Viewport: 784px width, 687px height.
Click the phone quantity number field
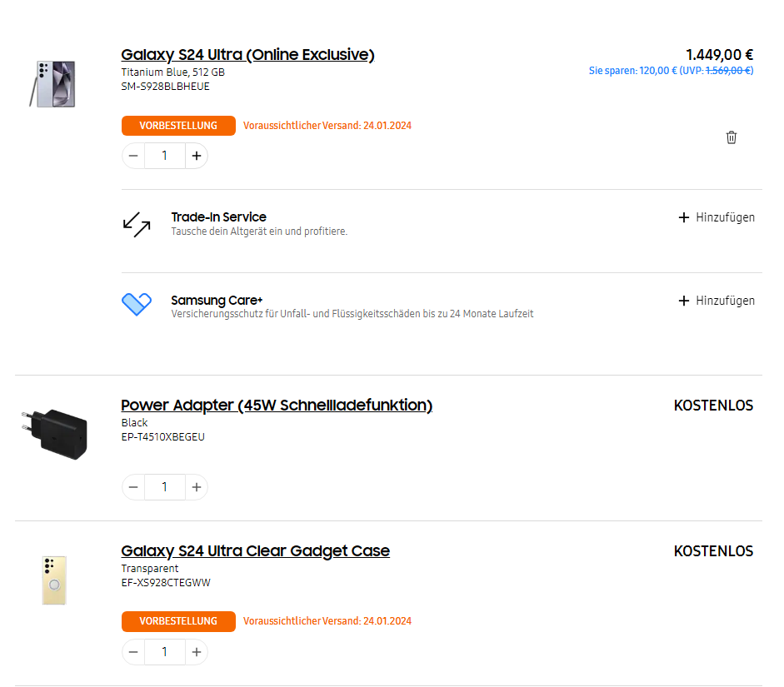164,156
